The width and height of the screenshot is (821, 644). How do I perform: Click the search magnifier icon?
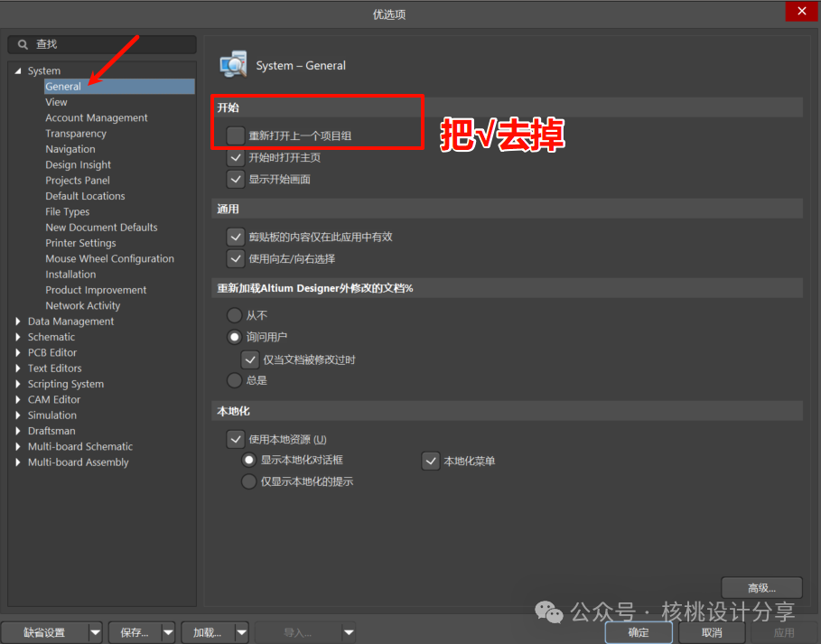click(x=23, y=44)
